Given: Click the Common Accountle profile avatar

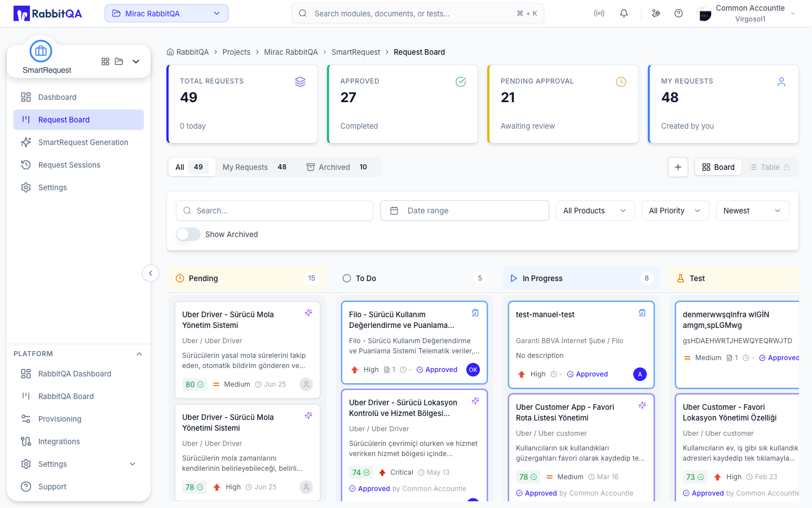Looking at the screenshot, I should (x=704, y=14).
